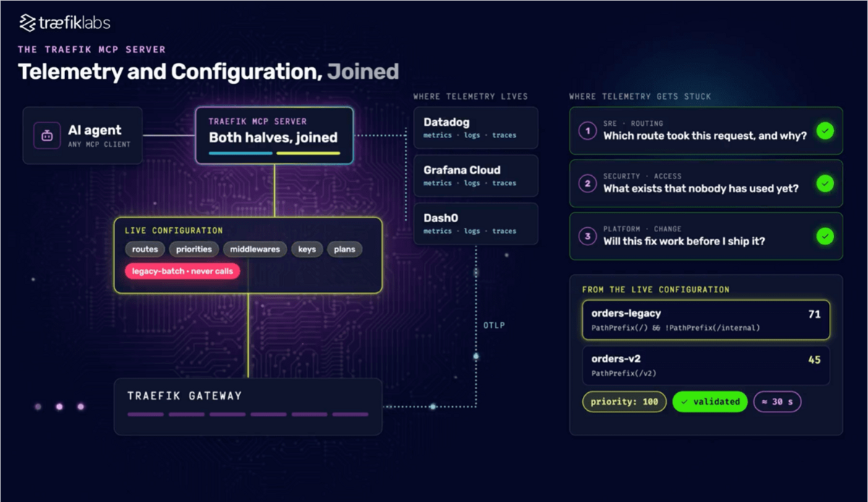The image size is (868, 502).
Task: Click the circled number 1 badge
Action: tap(587, 131)
